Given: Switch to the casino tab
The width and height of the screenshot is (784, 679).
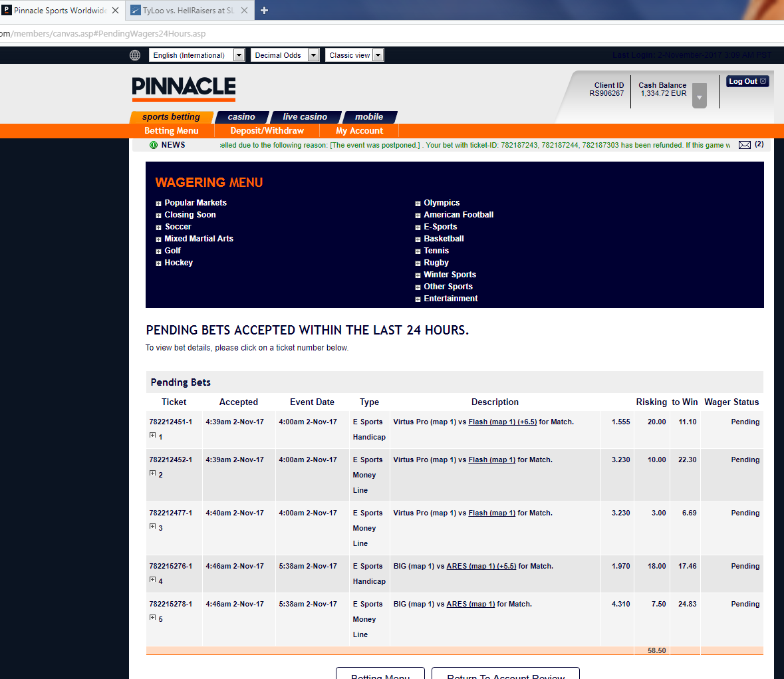Looking at the screenshot, I should (x=241, y=117).
